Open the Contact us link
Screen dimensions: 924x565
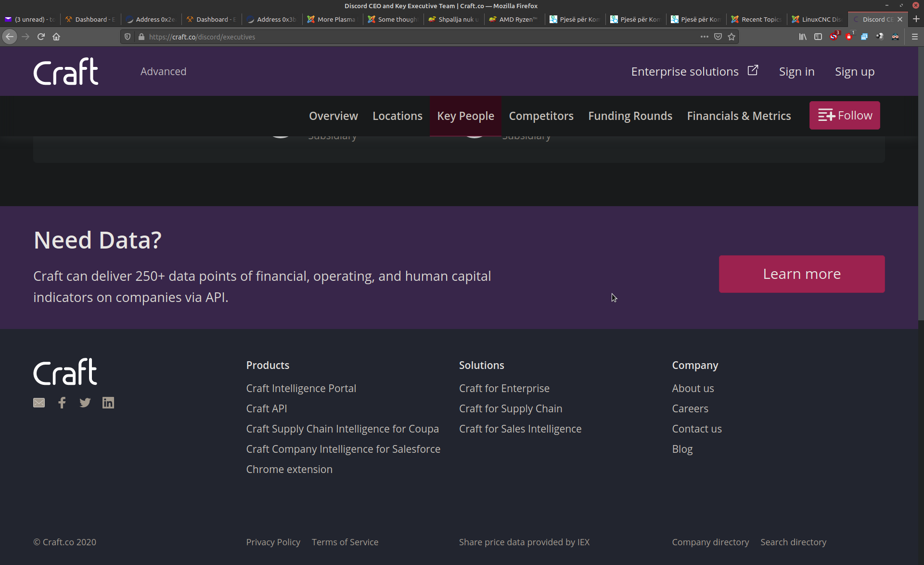697,429
